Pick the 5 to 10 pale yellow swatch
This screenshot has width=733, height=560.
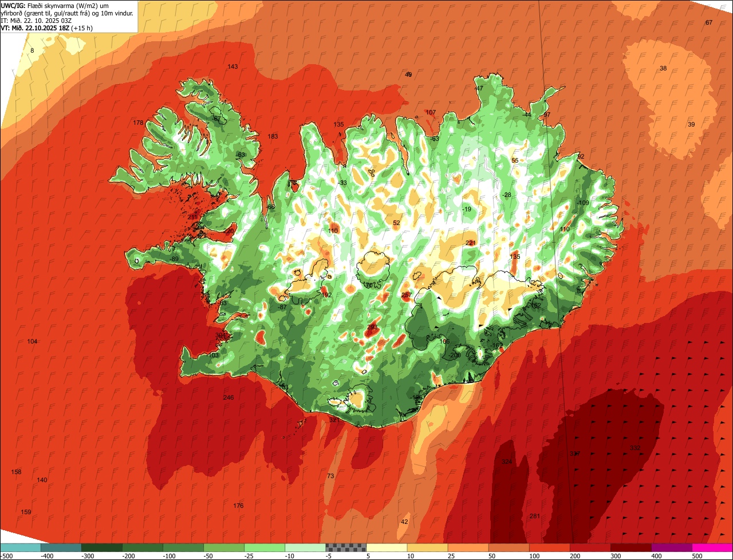click(386, 547)
